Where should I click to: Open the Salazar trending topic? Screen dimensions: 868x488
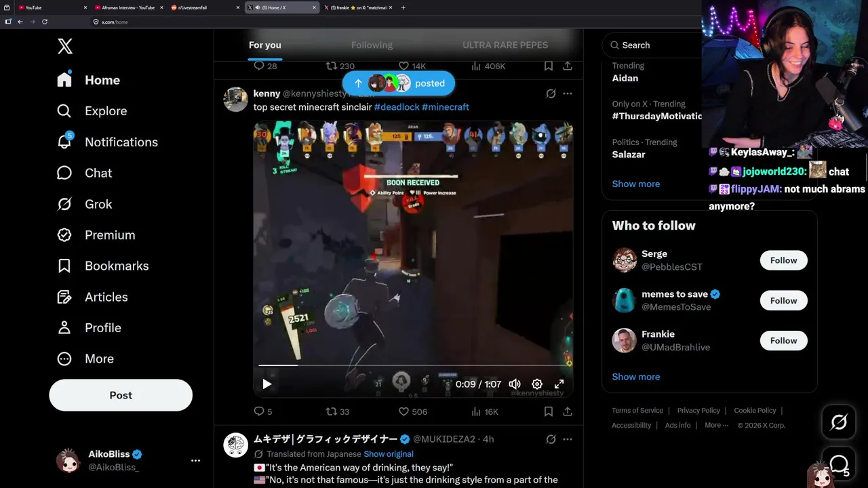coord(629,155)
